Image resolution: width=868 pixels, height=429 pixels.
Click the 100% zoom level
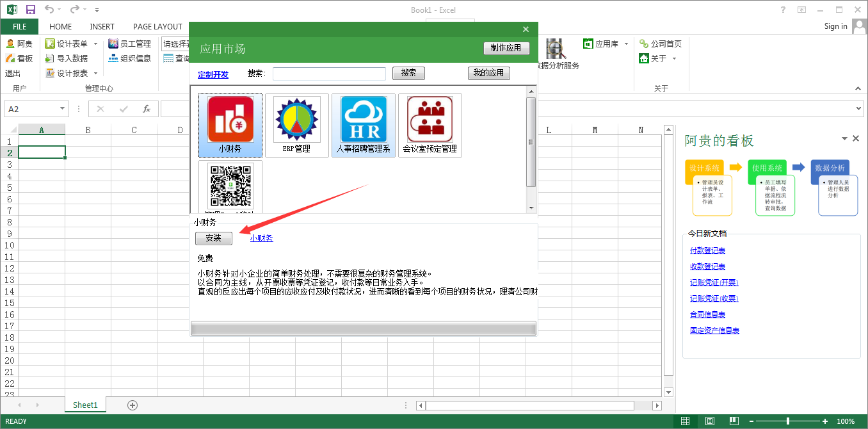pos(846,421)
